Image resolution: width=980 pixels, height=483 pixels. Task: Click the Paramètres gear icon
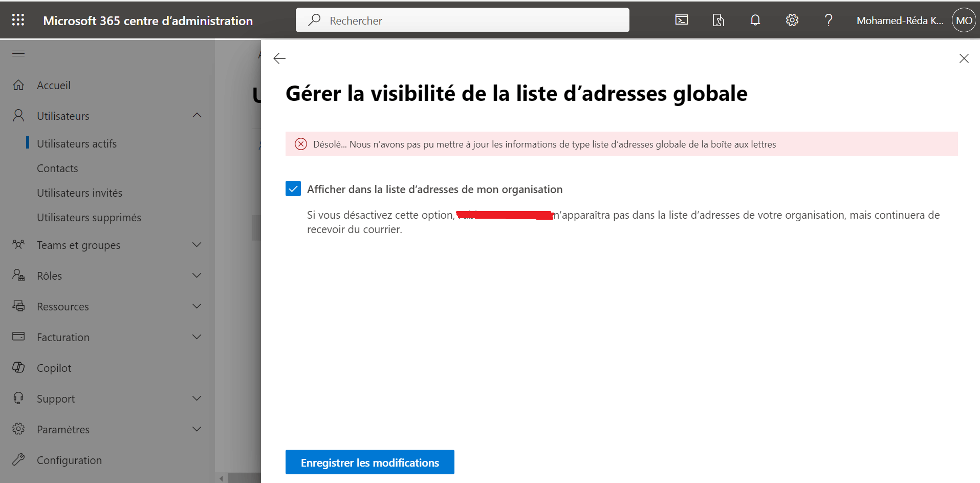point(18,429)
